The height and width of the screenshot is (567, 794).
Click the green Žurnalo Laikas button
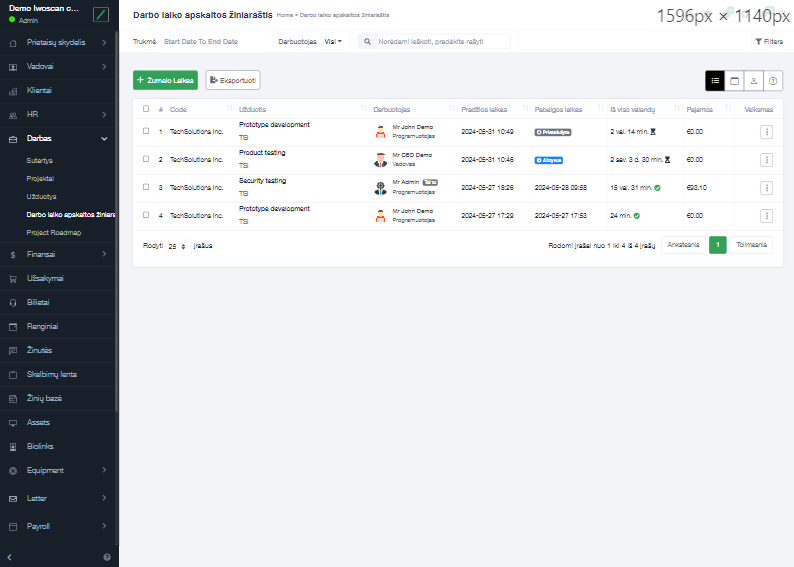pos(165,80)
